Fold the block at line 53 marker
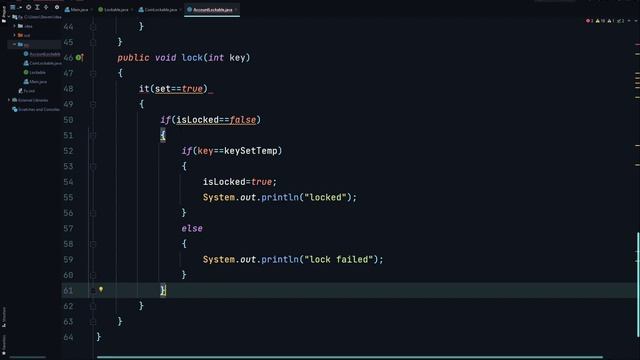The height and width of the screenshot is (360, 640). pos(93,167)
